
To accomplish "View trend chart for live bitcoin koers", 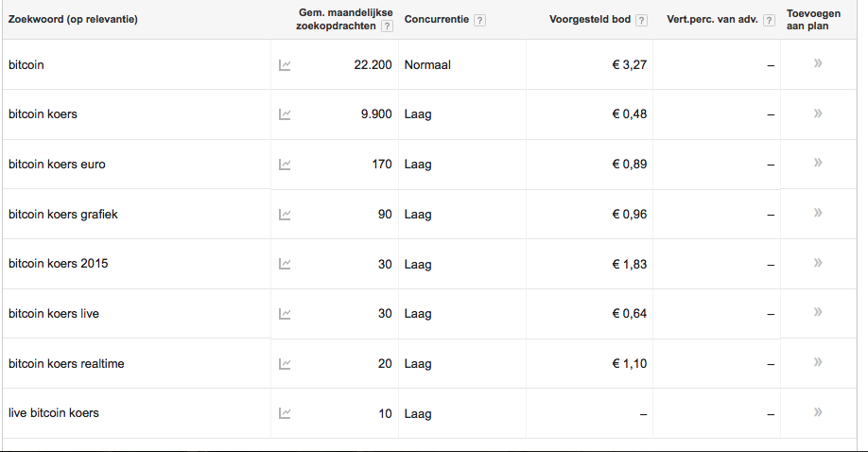I will pos(285,413).
